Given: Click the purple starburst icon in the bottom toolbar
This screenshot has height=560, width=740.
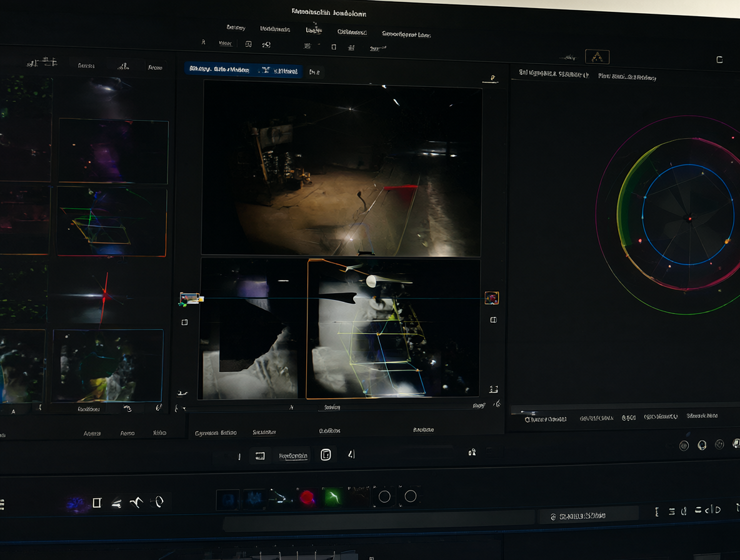Looking at the screenshot, I should tap(76, 504).
